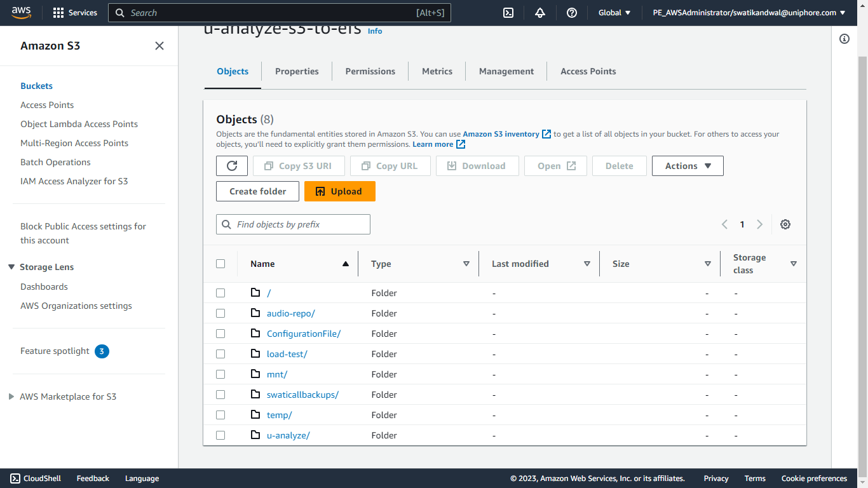The width and height of the screenshot is (868, 488).
Task: Go to Buckets in the sidebar
Action: pyautogui.click(x=36, y=86)
